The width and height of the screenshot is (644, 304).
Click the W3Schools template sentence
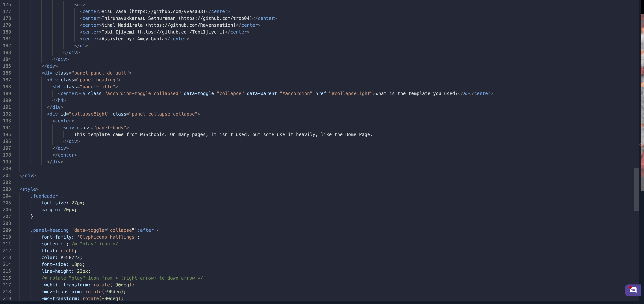tap(223, 134)
